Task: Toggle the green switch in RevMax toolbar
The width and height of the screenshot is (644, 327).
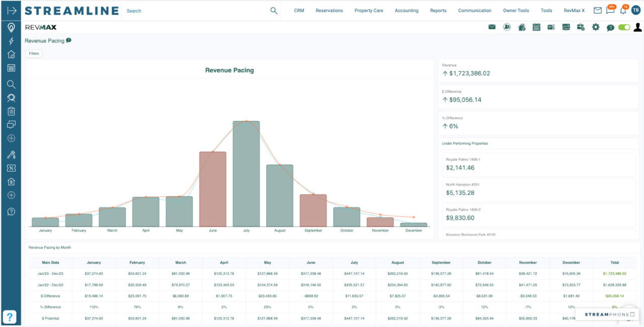Action: [x=624, y=27]
